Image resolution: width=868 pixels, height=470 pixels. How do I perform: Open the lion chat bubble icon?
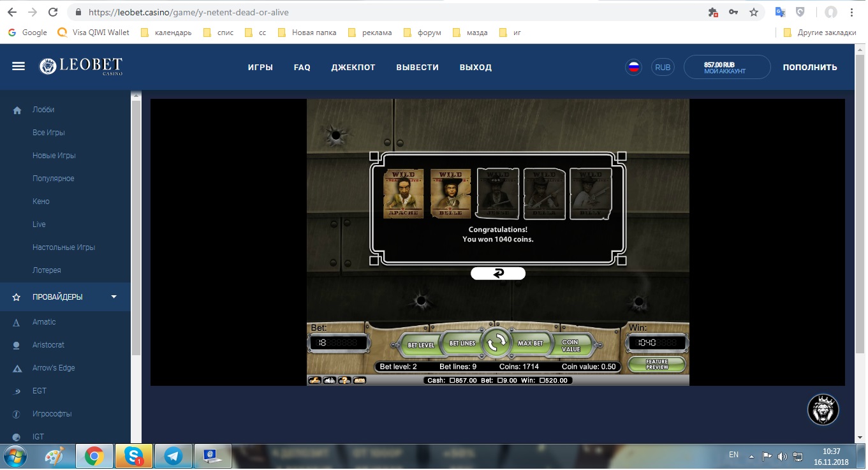[823, 409]
